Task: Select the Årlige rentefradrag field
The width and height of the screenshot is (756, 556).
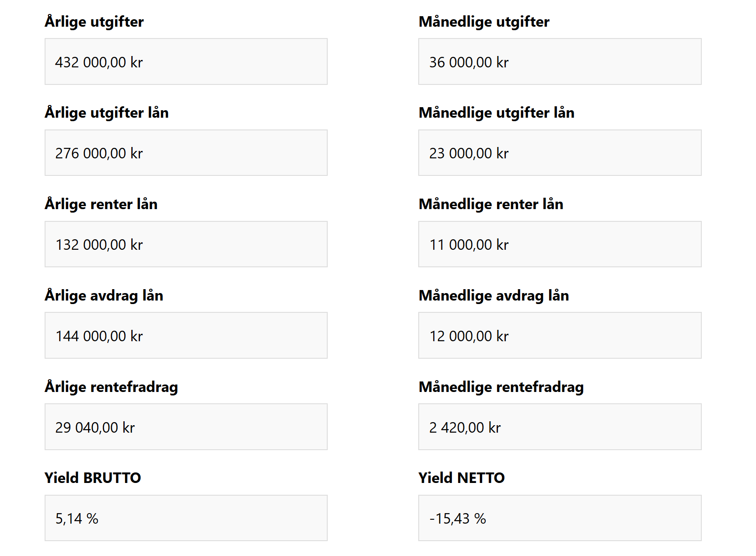Action: tap(186, 427)
